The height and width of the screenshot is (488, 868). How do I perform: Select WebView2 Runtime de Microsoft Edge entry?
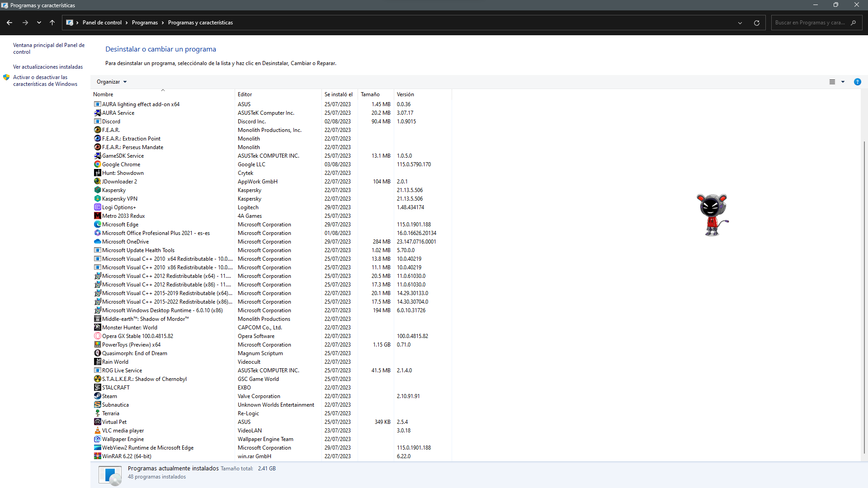(272, 447)
